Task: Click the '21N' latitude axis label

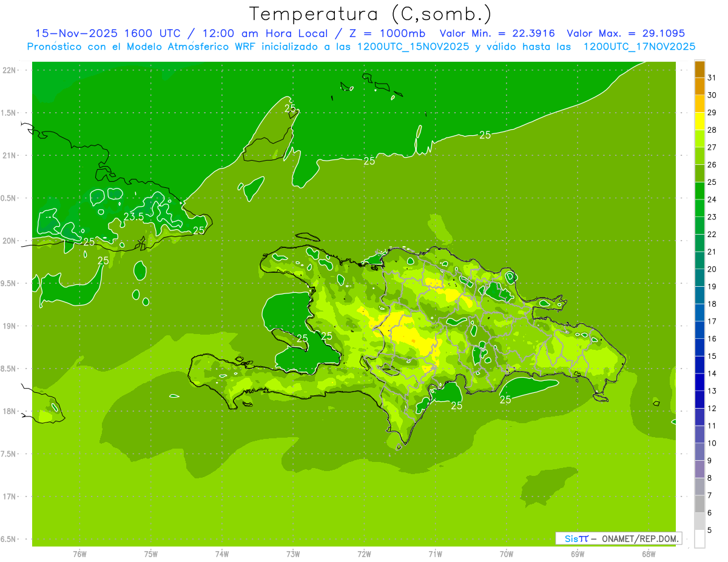Action: (x=10, y=155)
